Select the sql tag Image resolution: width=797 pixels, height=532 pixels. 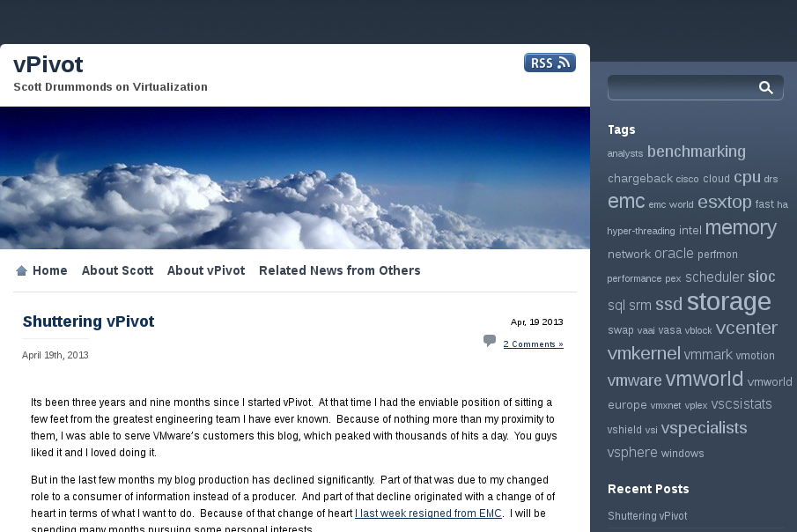[x=616, y=305]
